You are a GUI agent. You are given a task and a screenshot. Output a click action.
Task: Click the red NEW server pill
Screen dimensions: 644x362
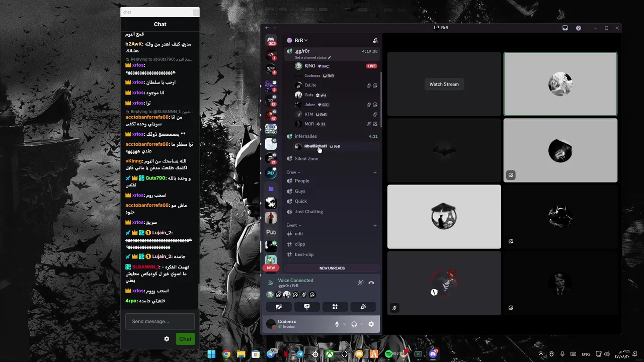click(x=271, y=268)
